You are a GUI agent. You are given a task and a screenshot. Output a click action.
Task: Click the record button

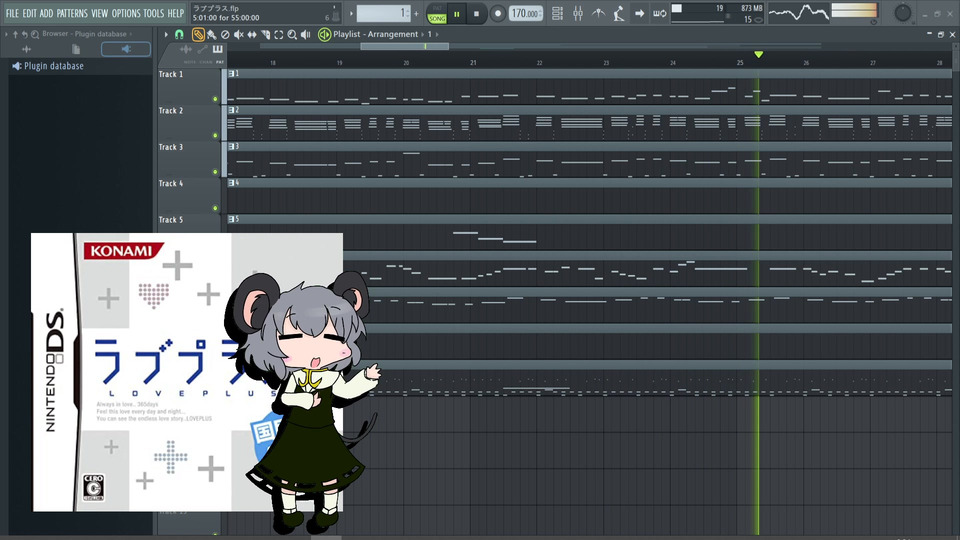[498, 13]
